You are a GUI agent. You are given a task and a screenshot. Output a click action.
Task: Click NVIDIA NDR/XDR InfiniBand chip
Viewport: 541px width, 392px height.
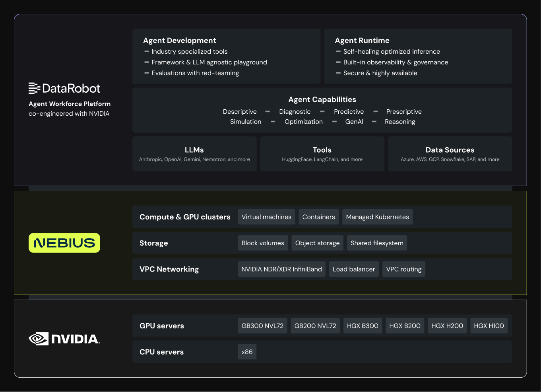pos(281,269)
